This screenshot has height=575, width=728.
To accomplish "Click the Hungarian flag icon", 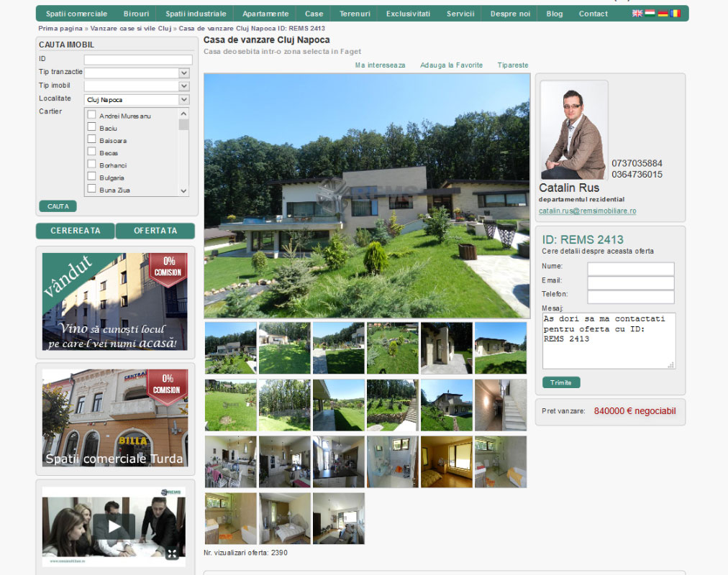I will point(650,14).
